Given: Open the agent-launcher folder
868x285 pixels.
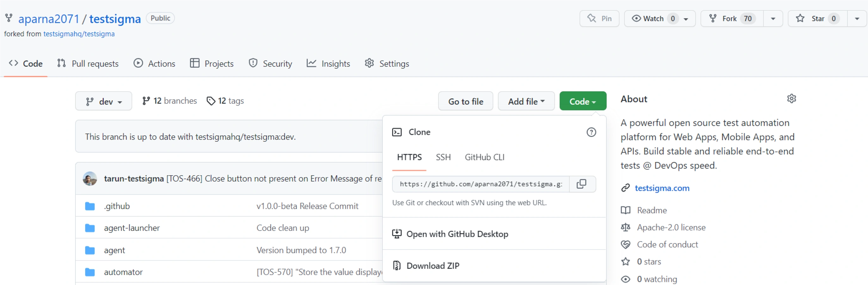Looking at the screenshot, I should click(x=132, y=228).
